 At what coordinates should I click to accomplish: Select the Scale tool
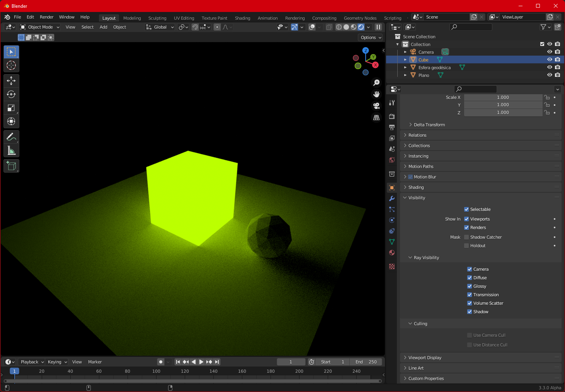(x=11, y=108)
